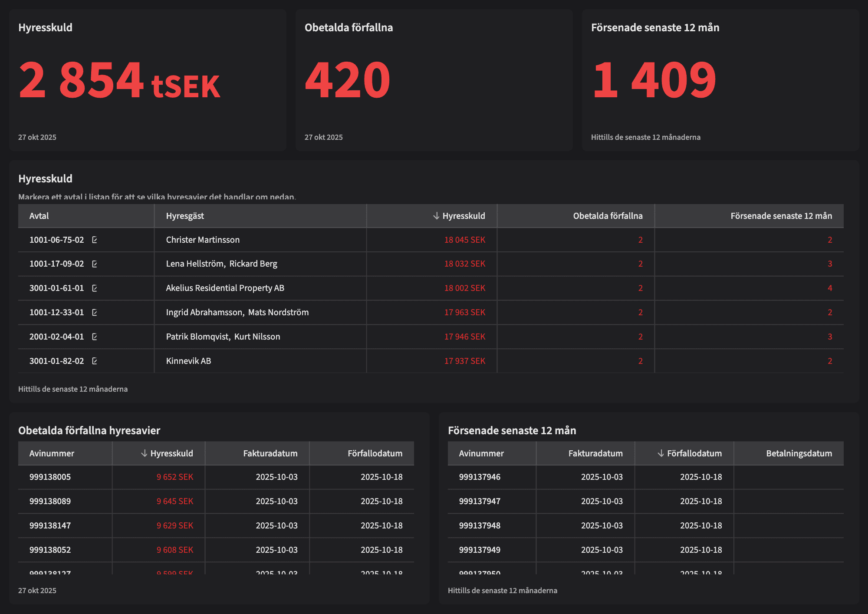Open details icon for contract 1001-06-75-02
The width and height of the screenshot is (868, 614).
(95, 240)
